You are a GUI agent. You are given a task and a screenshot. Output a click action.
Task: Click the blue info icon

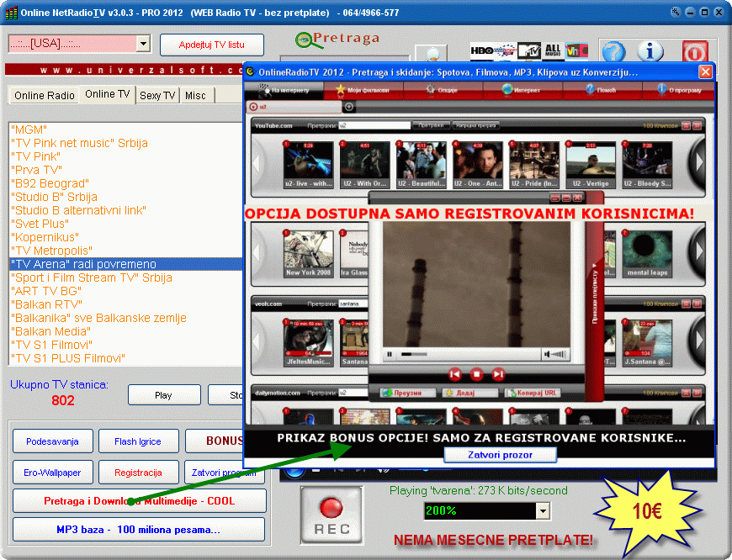[x=650, y=51]
